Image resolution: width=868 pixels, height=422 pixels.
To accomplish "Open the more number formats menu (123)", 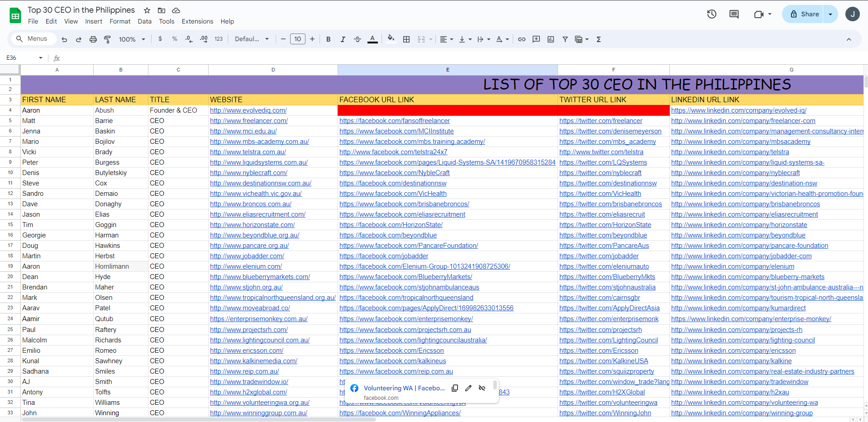I will (219, 39).
